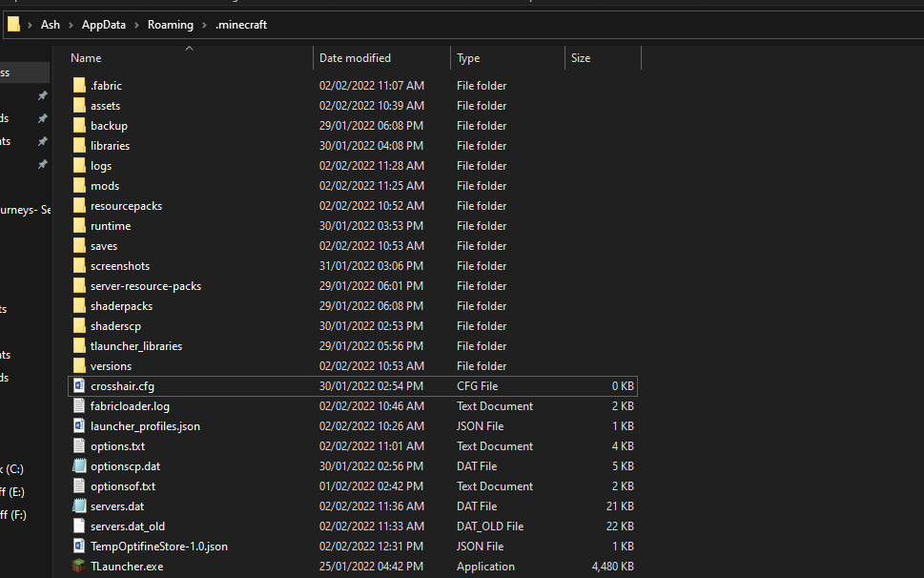
Task: Open the E: drive in sidebar
Action: pyautogui.click(x=11, y=492)
